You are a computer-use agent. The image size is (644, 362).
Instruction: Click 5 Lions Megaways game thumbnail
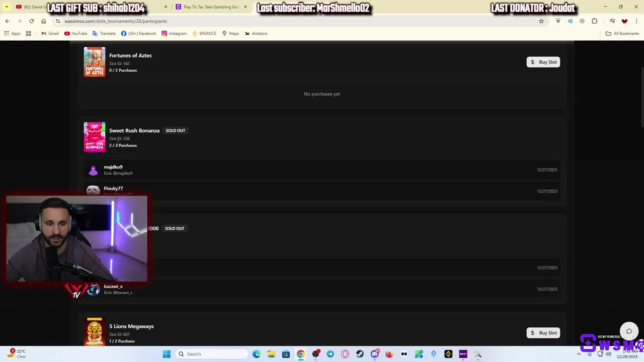click(95, 332)
